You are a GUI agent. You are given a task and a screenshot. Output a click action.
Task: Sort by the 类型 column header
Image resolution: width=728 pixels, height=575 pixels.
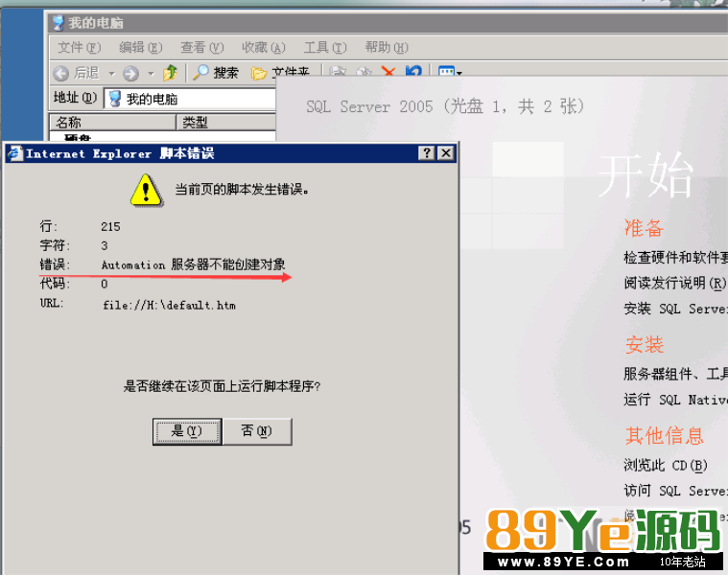(x=226, y=123)
